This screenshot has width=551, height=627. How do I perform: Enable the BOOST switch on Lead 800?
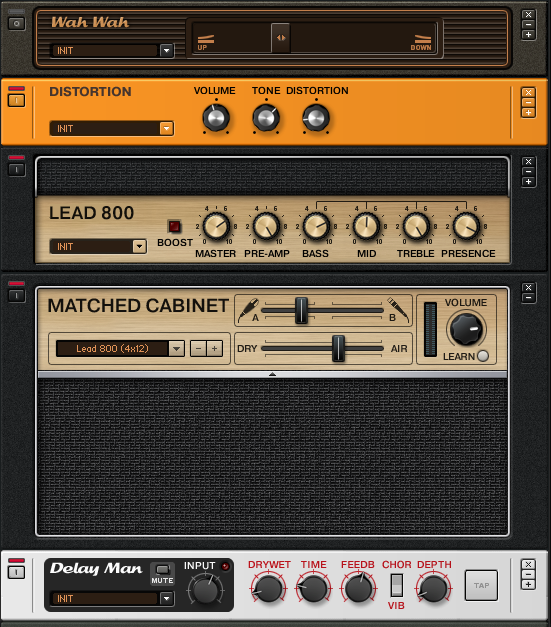tap(174, 227)
